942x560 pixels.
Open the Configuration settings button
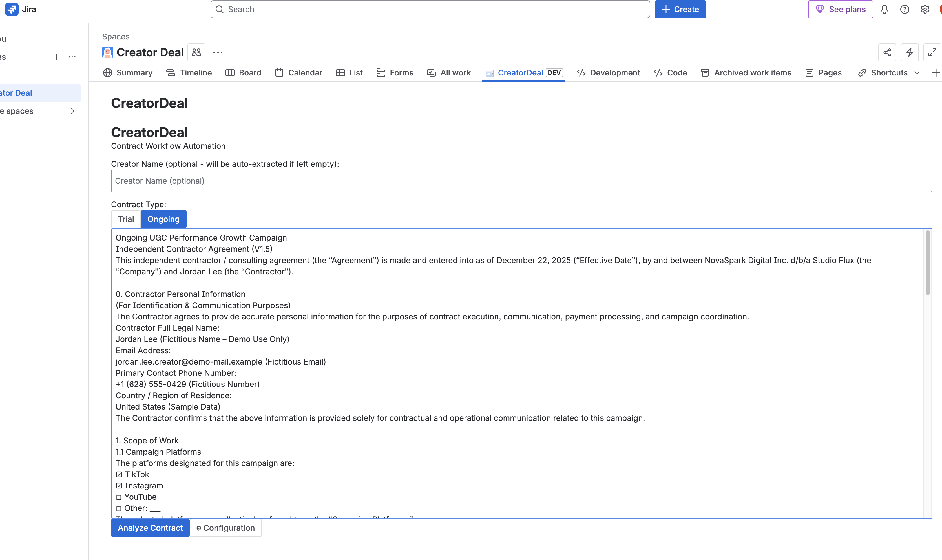point(225,528)
